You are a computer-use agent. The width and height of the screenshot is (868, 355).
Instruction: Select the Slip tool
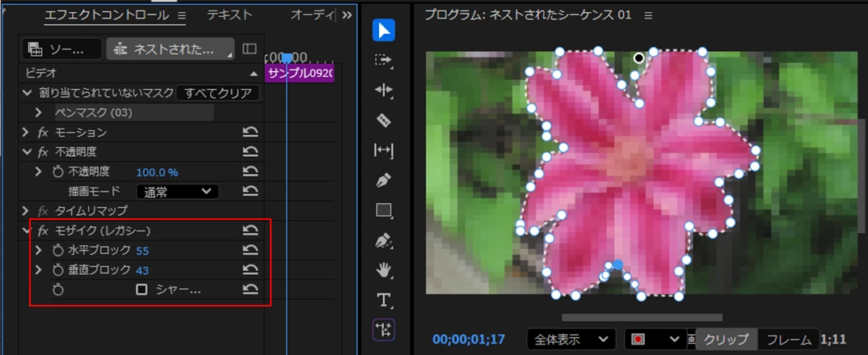coord(384,150)
